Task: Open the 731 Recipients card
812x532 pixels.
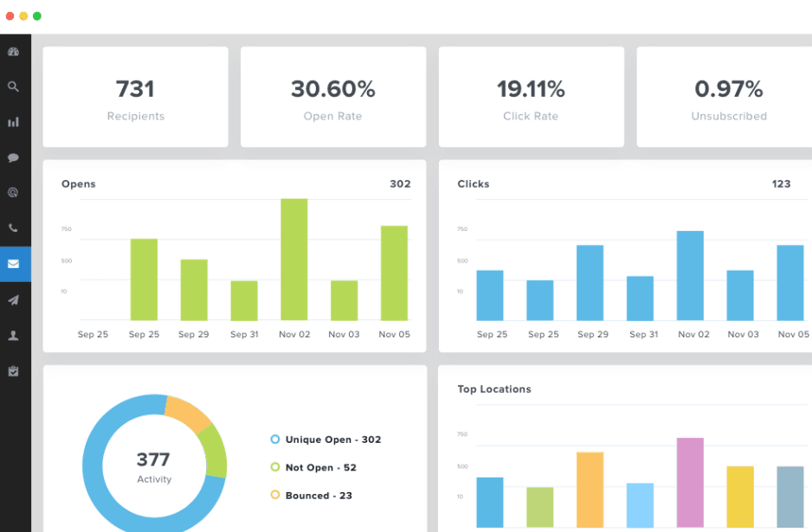Action: [136, 97]
